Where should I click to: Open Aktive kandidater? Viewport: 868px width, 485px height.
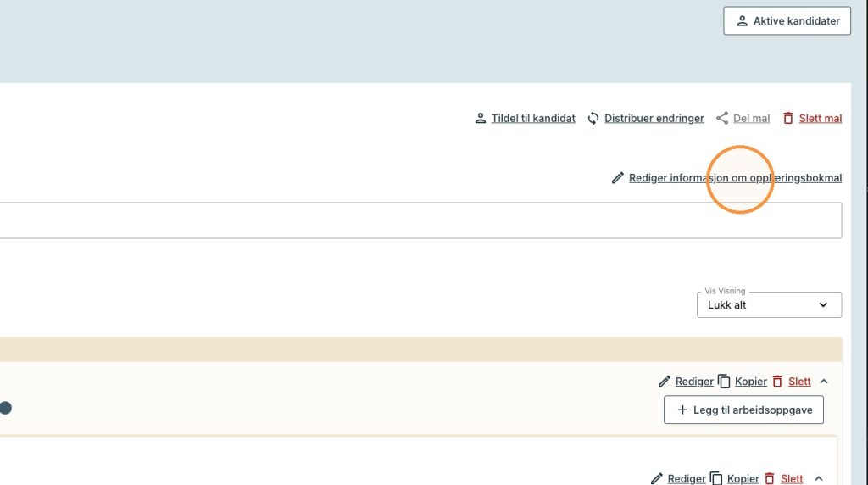click(x=787, y=21)
